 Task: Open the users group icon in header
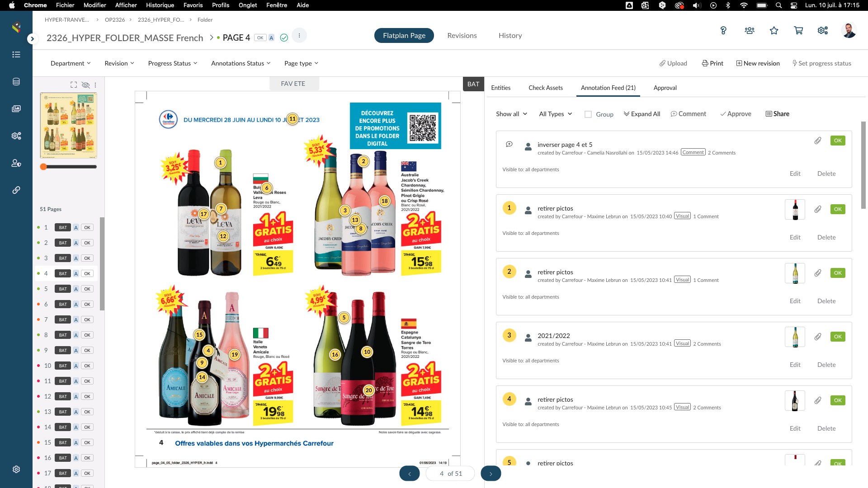[750, 30]
